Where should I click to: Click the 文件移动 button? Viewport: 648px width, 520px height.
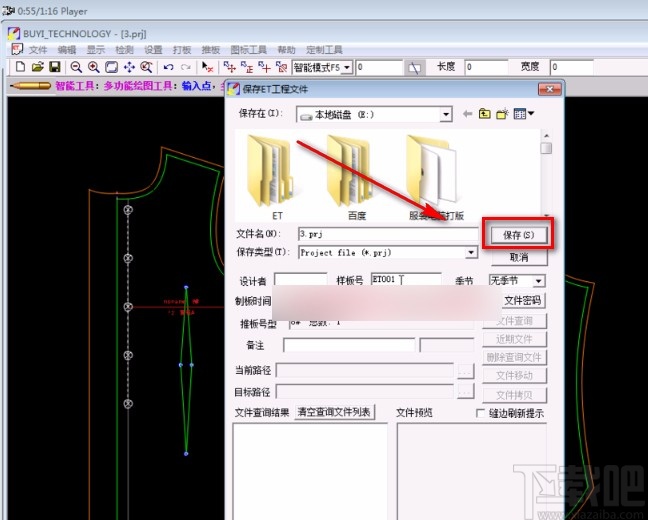[514, 375]
